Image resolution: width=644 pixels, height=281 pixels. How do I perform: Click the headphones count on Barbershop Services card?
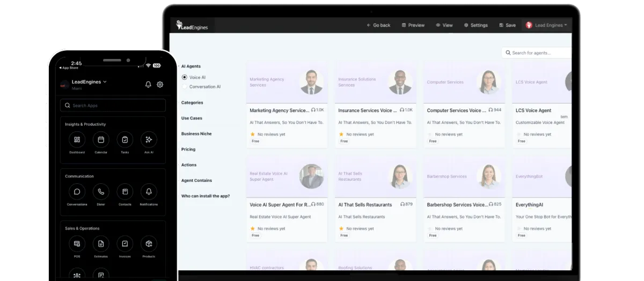point(494,204)
